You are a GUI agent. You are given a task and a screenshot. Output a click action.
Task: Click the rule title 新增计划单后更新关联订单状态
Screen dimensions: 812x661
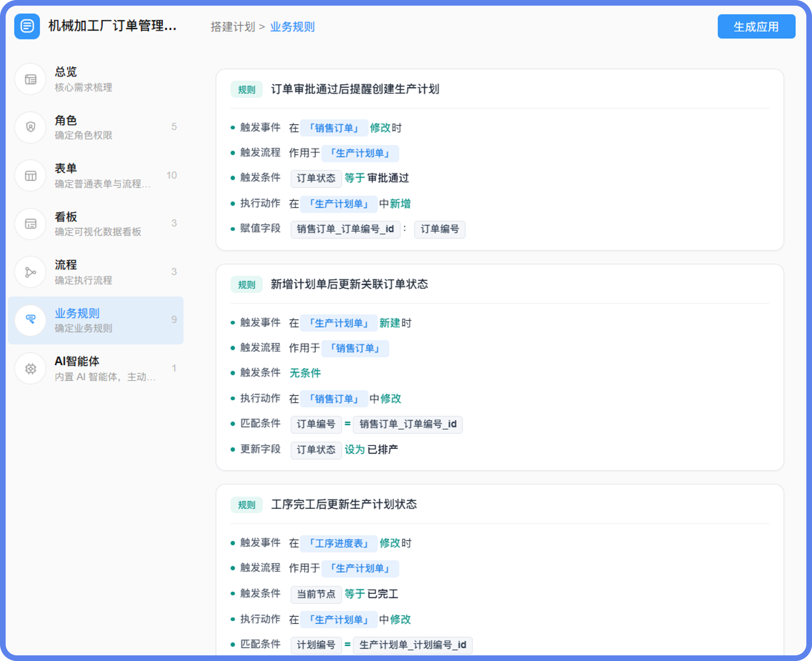[349, 284]
